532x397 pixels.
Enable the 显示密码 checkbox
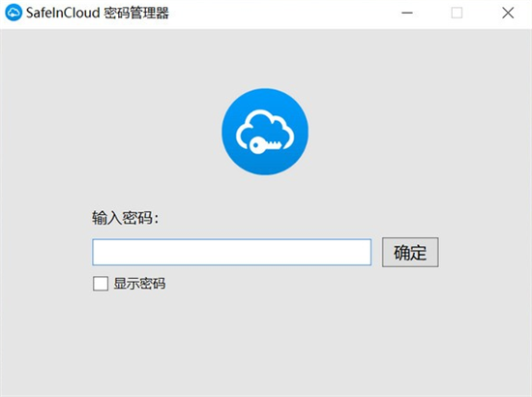coord(101,284)
